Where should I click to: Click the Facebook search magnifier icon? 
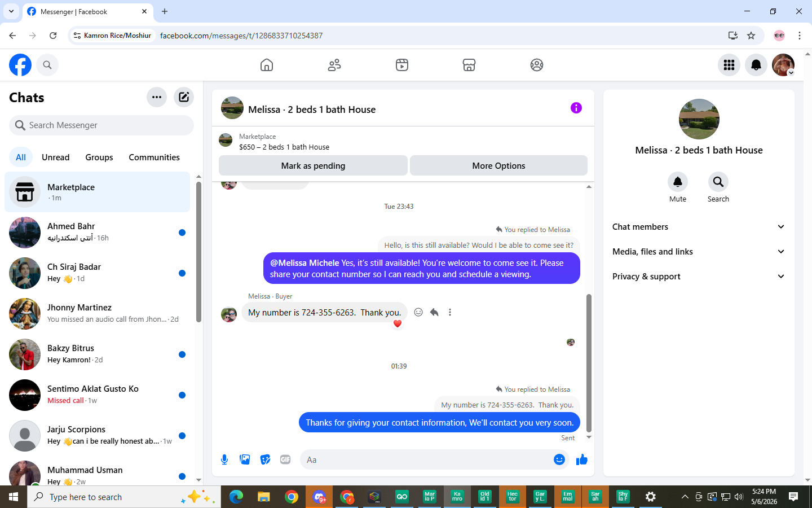coord(47,65)
